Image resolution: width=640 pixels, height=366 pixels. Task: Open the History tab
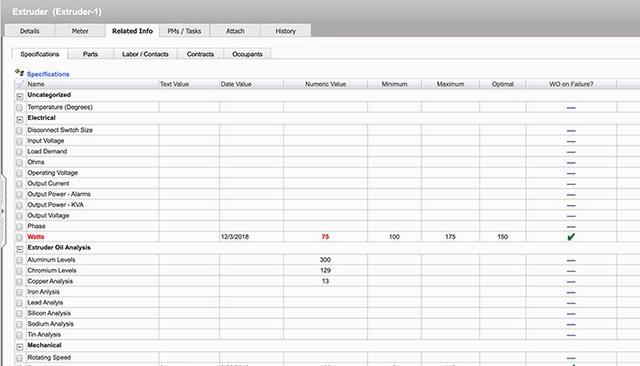coord(285,31)
